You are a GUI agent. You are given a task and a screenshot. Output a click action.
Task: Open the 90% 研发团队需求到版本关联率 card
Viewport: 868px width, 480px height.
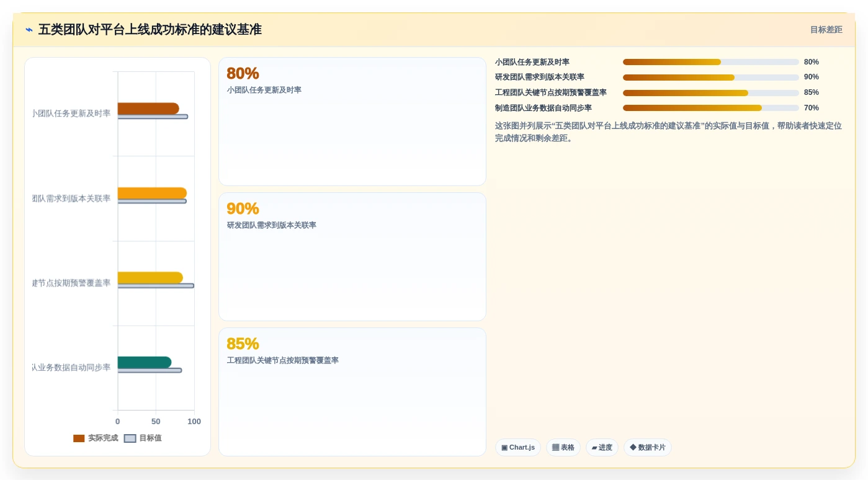tap(352, 257)
